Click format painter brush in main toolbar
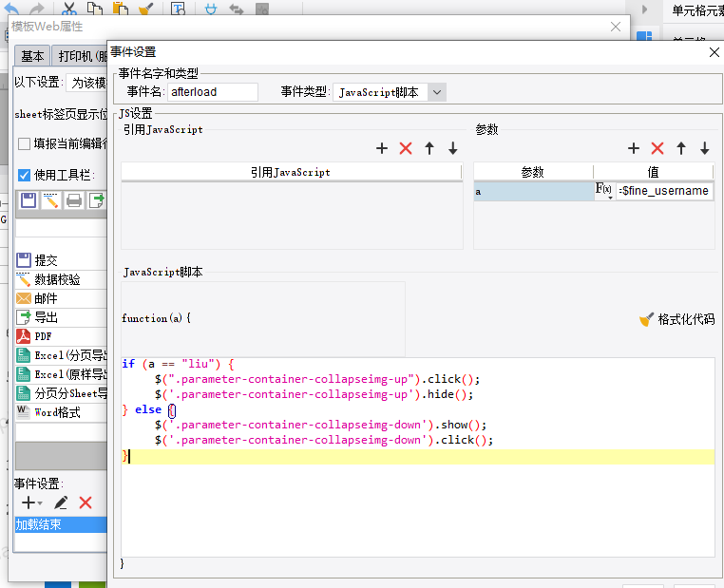724x588 pixels. 146,8
